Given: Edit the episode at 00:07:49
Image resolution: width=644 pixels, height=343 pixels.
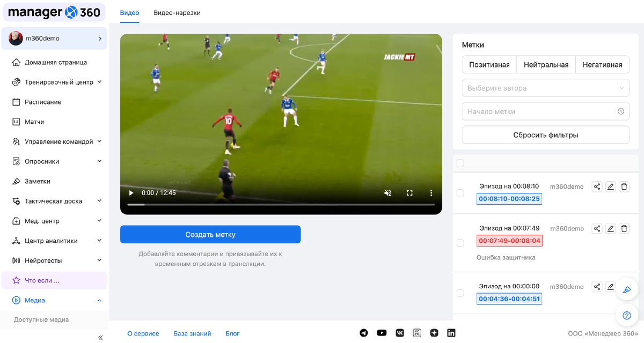Looking at the screenshot, I should pyautogui.click(x=610, y=229).
